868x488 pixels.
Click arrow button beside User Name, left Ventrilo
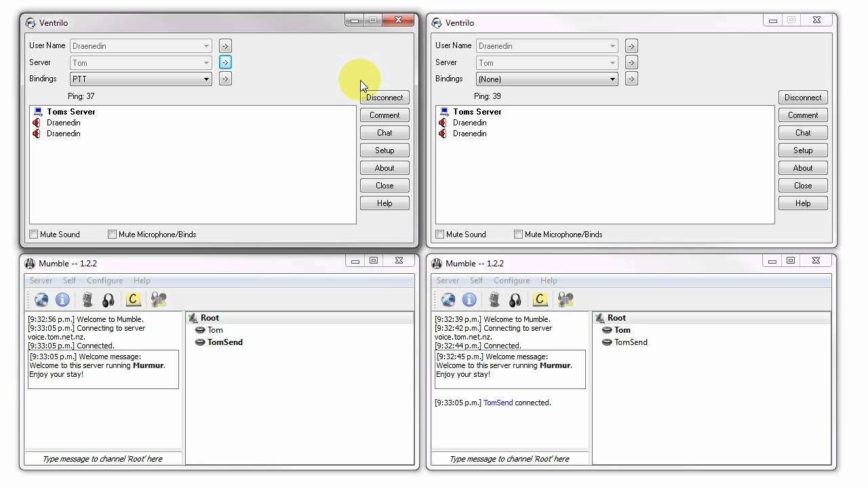225,46
